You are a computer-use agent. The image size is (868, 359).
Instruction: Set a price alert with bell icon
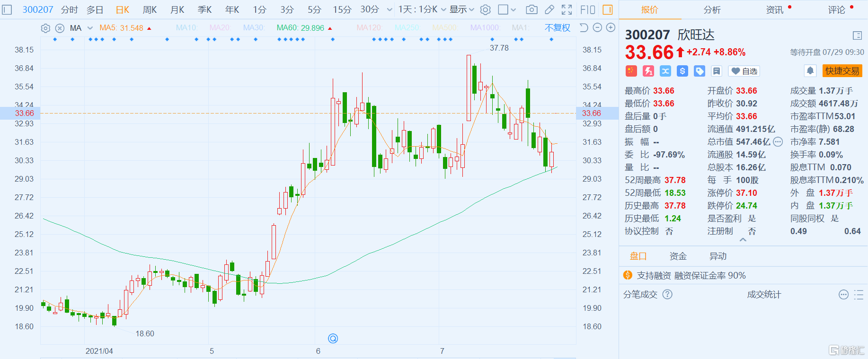810,71
